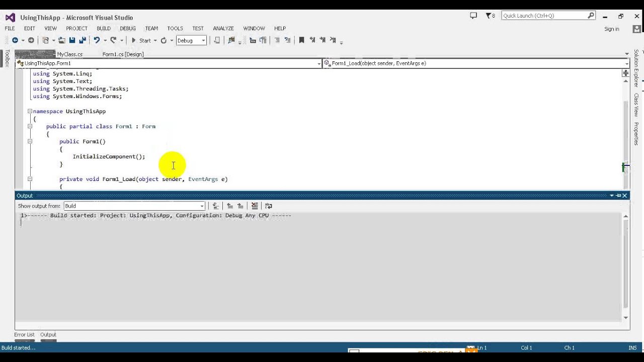Image resolution: width=644 pixels, height=362 pixels.
Task: Click the Clear All output icon
Action: pos(255,206)
